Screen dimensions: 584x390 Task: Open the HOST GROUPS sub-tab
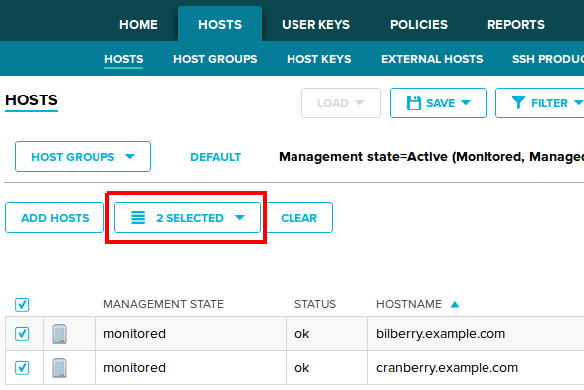click(x=215, y=59)
